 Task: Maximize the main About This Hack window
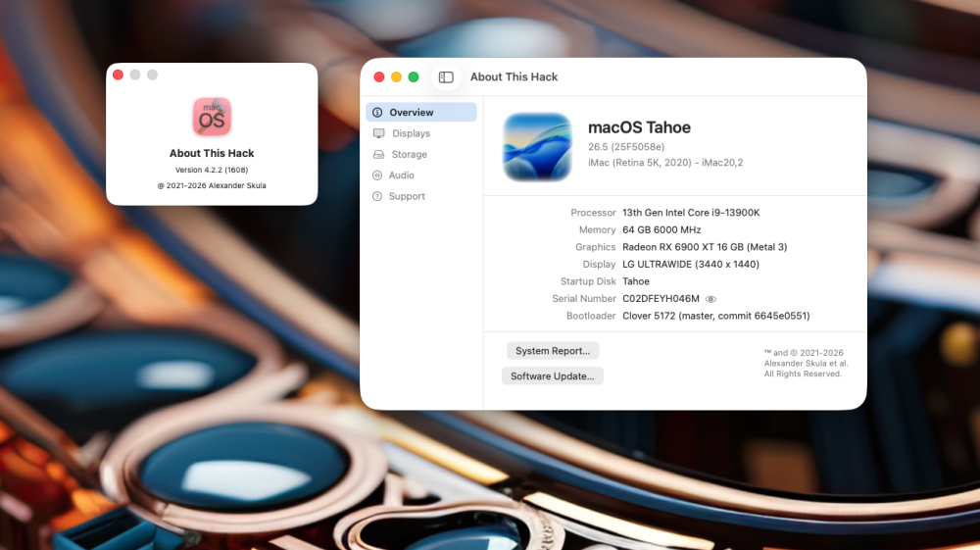(414, 76)
